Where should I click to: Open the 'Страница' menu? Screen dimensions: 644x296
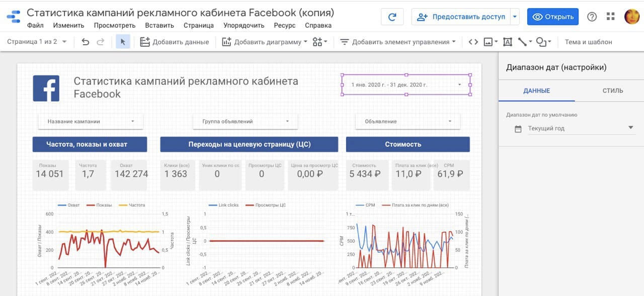(x=199, y=25)
